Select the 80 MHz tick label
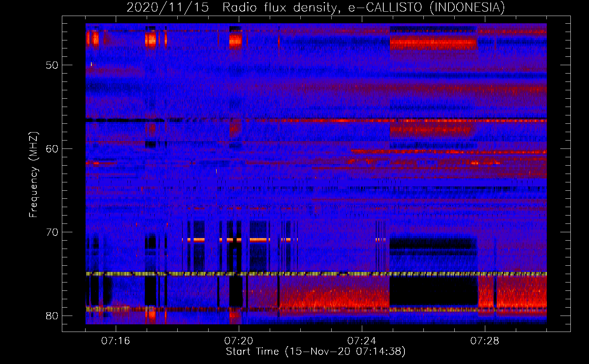This screenshot has height=364, width=589. click(52, 316)
